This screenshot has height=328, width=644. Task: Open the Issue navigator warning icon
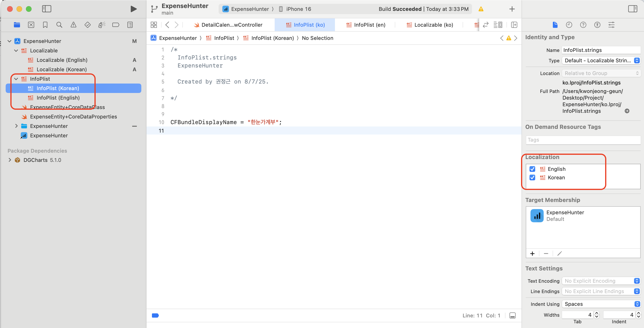(x=73, y=25)
